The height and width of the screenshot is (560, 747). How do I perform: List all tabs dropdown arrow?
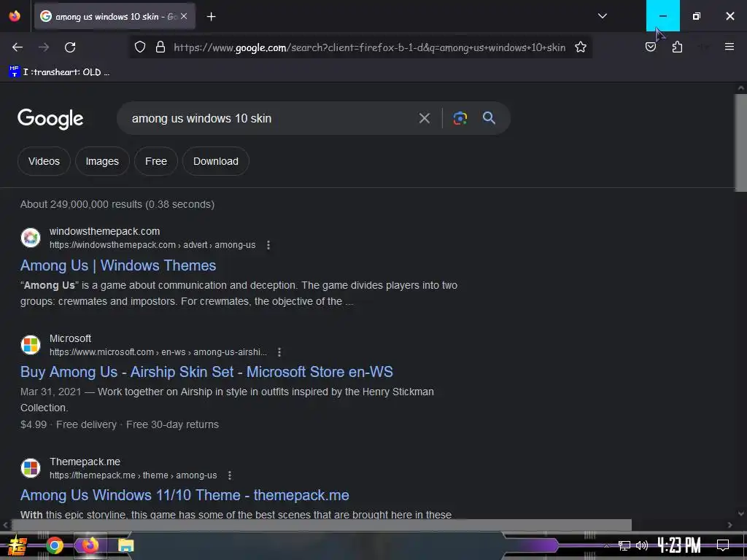coord(602,16)
